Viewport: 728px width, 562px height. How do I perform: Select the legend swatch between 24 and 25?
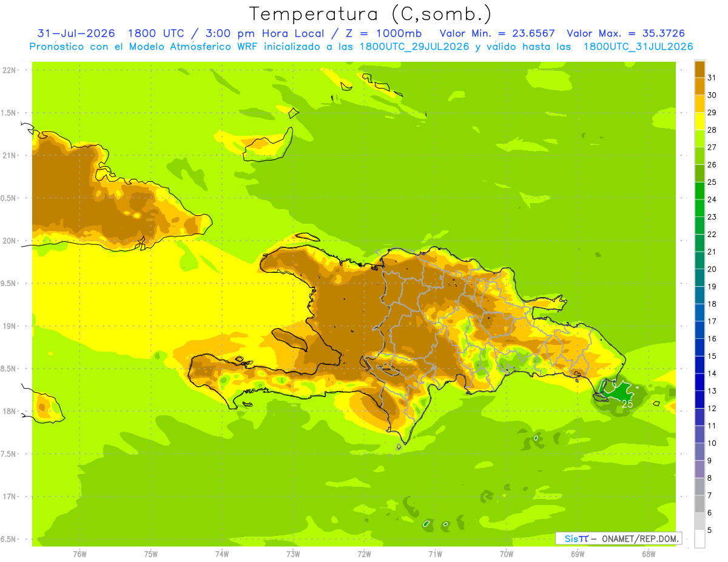[x=699, y=191]
